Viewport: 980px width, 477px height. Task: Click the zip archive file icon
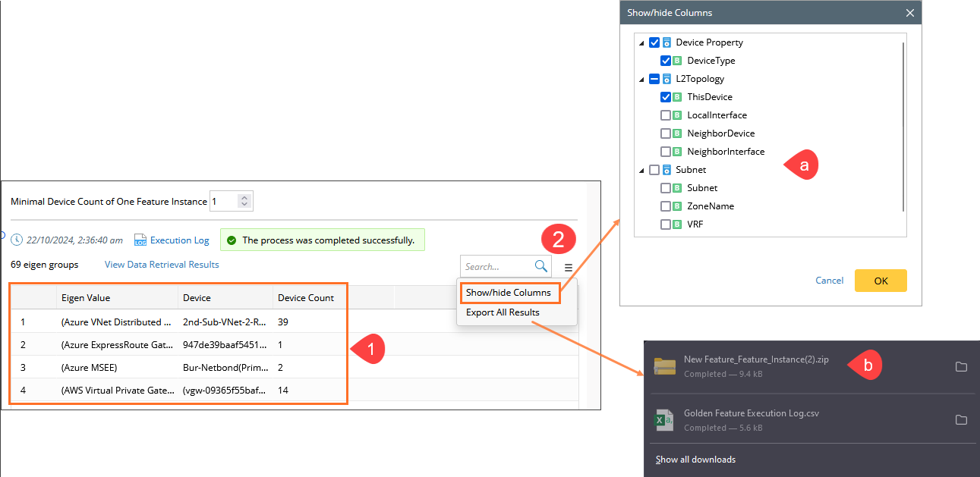[665, 366]
